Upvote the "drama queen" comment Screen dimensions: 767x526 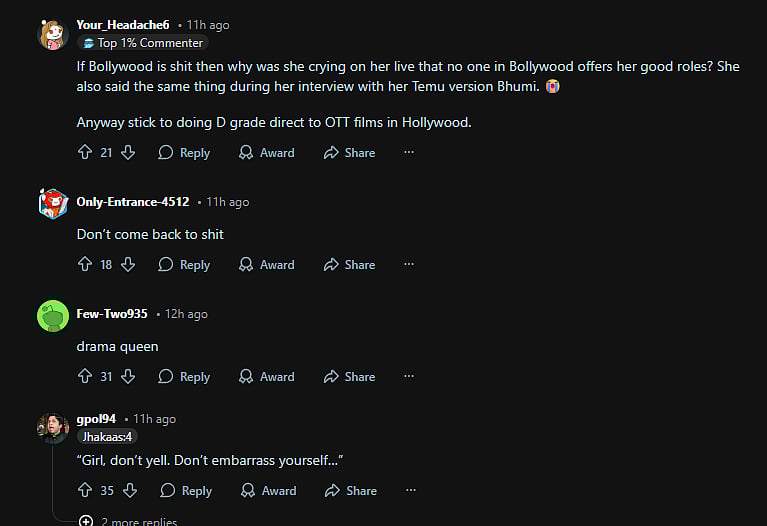85,377
